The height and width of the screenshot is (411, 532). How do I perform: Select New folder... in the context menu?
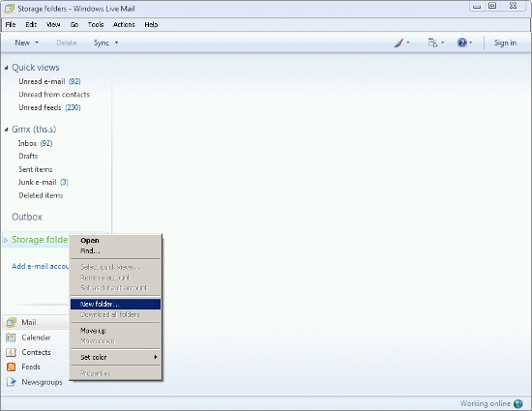pos(115,305)
